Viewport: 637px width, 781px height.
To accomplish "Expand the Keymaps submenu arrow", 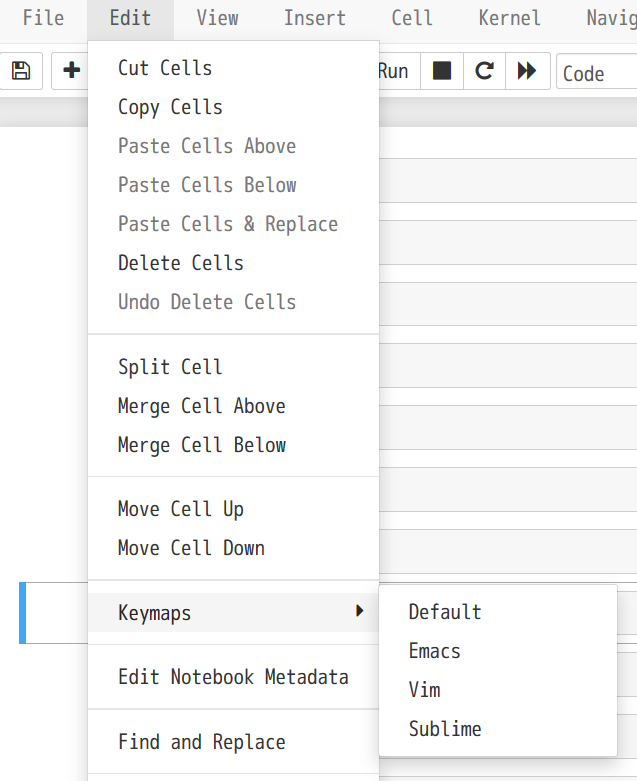I will click(360, 611).
